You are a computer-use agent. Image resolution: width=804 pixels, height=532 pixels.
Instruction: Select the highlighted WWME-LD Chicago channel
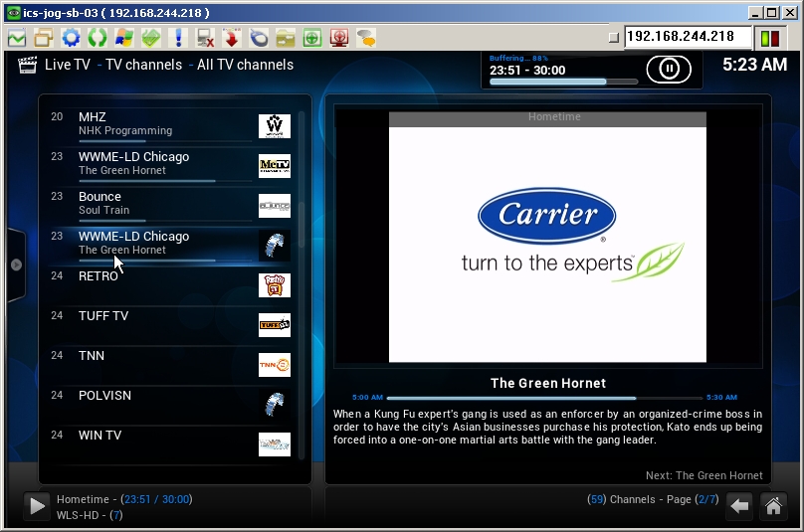[171, 245]
